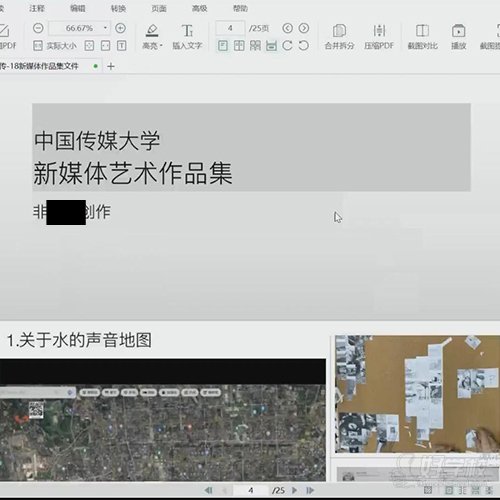Click the page number field in toolbar

(230, 28)
